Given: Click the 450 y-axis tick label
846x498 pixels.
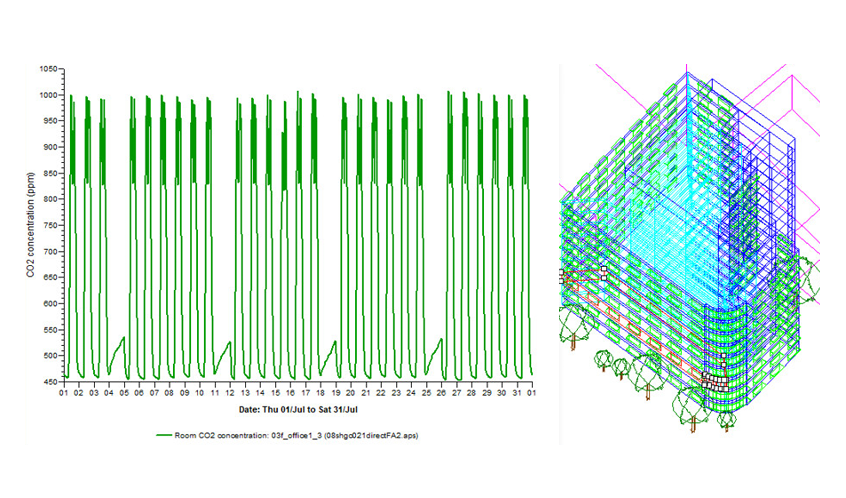Looking at the screenshot, I should pos(47,381).
